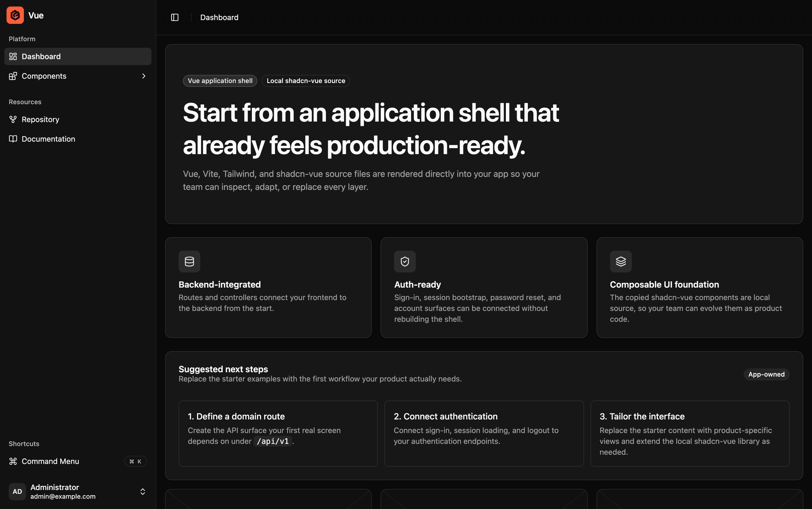Open the Documentation link
Image resolution: width=812 pixels, height=509 pixels.
pyautogui.click(x=78, y=139)
